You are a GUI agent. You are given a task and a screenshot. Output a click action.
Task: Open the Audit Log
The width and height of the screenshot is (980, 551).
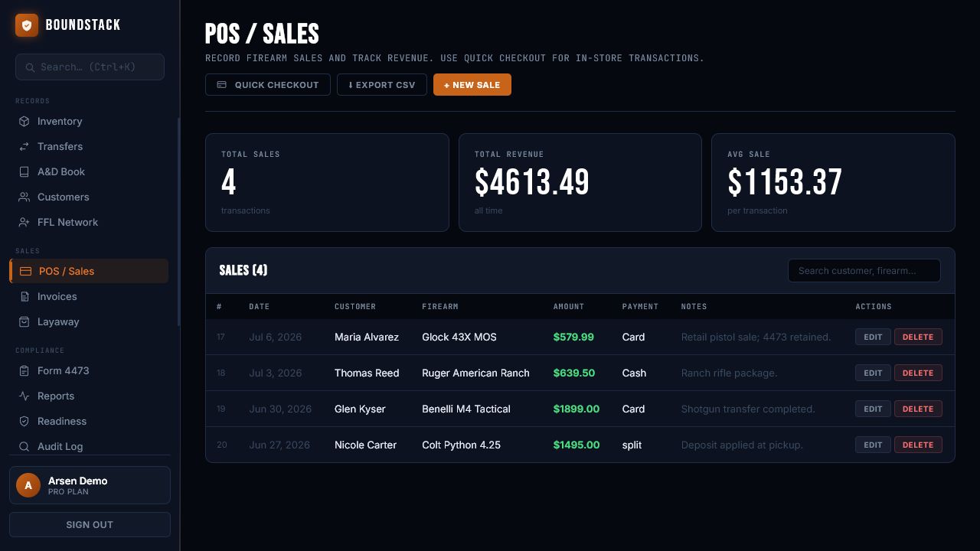tap(89, 446)
